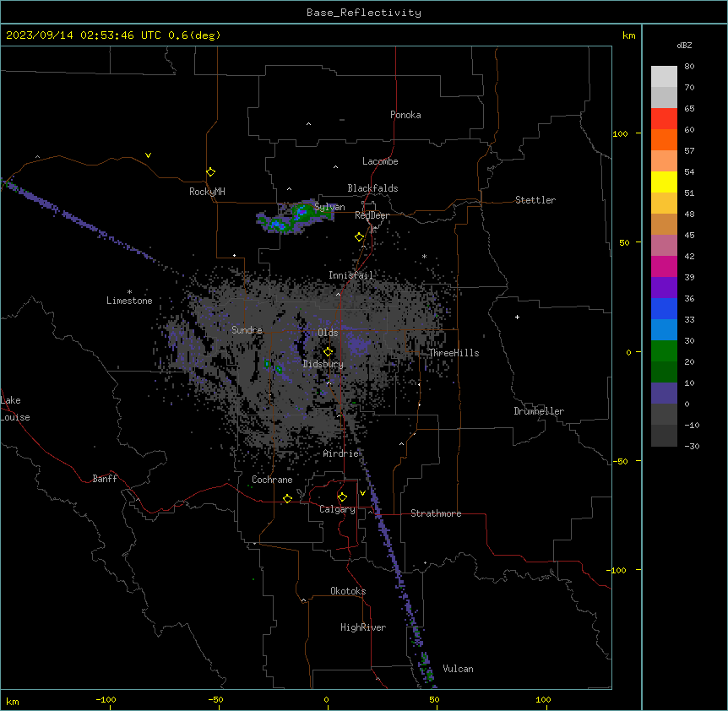
Task: Select the Stettler label
Action: [x=535, y=200]
